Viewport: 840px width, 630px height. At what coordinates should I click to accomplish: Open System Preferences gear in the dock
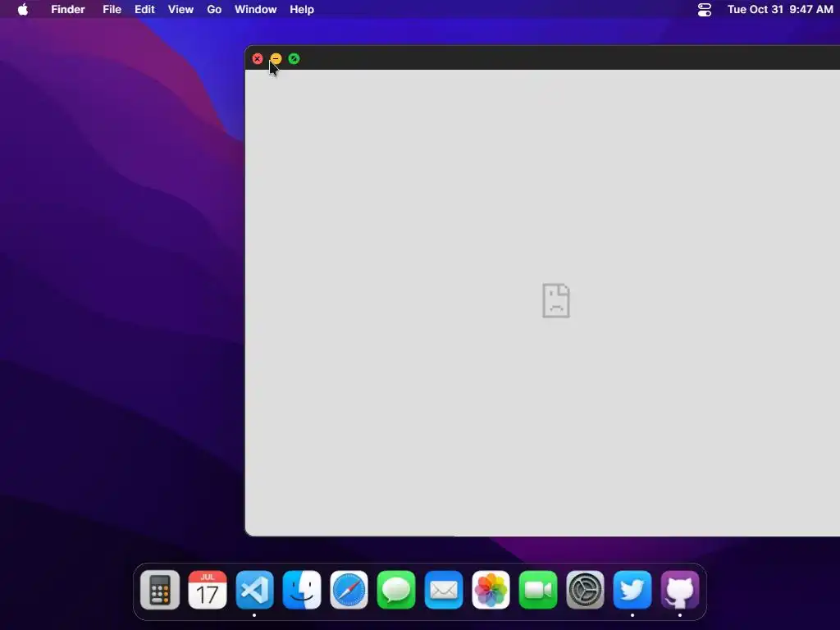click(x=585, y=590)
